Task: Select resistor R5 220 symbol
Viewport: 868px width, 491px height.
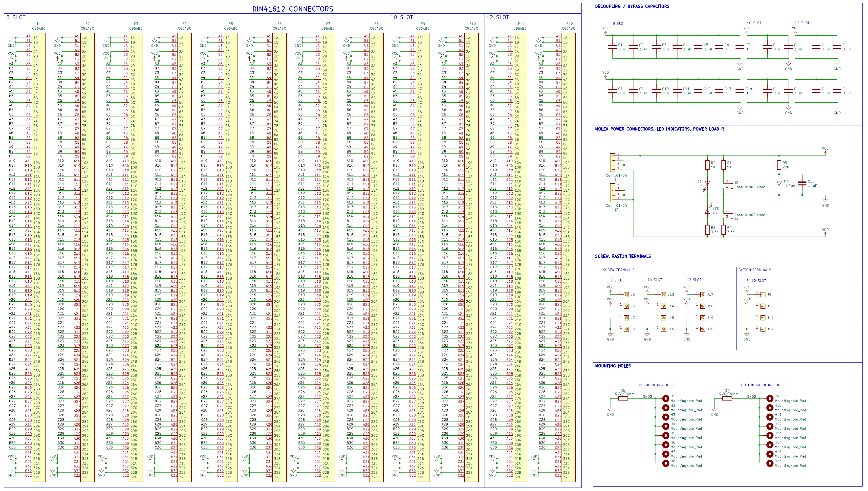Action: tap(779, 165)
